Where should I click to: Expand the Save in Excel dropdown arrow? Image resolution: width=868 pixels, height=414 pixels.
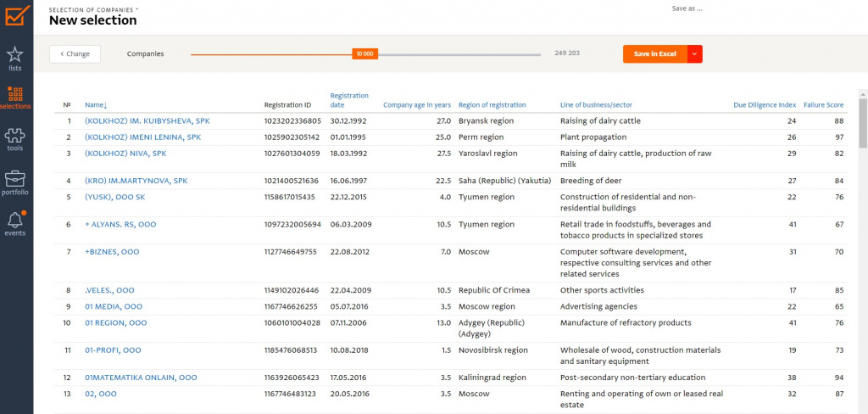(695, 54)
